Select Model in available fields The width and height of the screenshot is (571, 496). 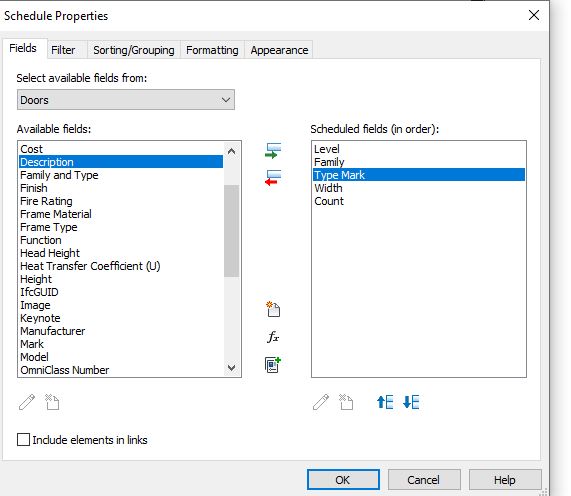tap(121, 357)
